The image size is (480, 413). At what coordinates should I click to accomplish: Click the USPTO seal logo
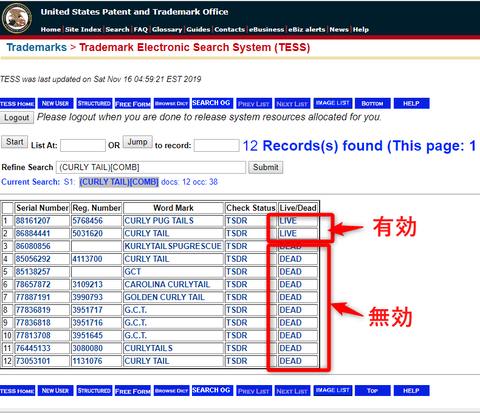[x=17, y=18]
